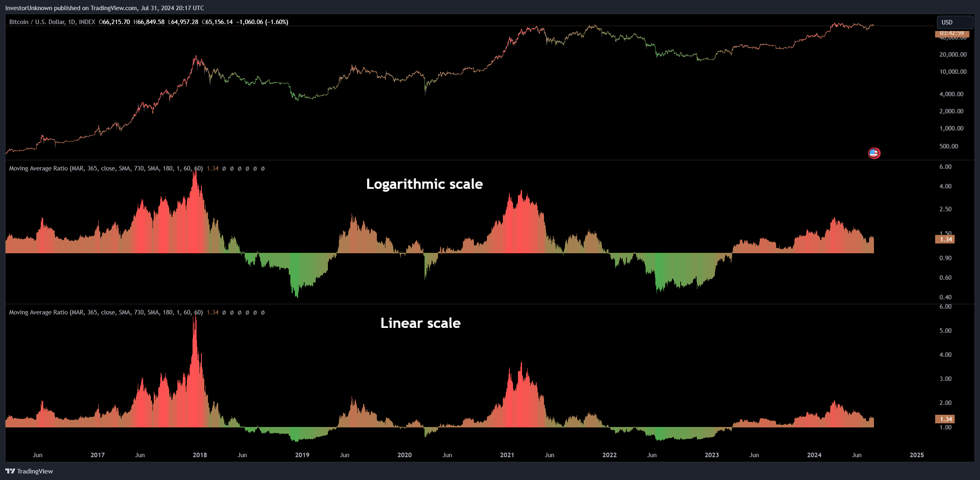980x480 pixels.
Task: Click the 0.90 label on logarithmic pane axis
Action: point(945,258)
